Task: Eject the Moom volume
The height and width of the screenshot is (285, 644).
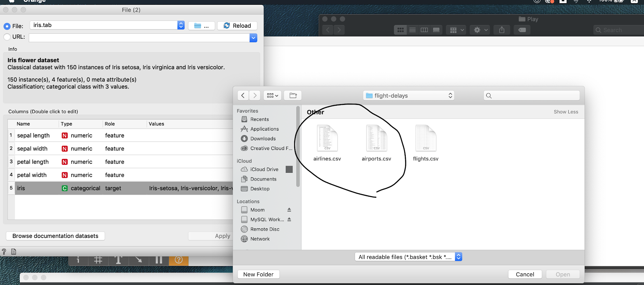Action: [289, 210]
